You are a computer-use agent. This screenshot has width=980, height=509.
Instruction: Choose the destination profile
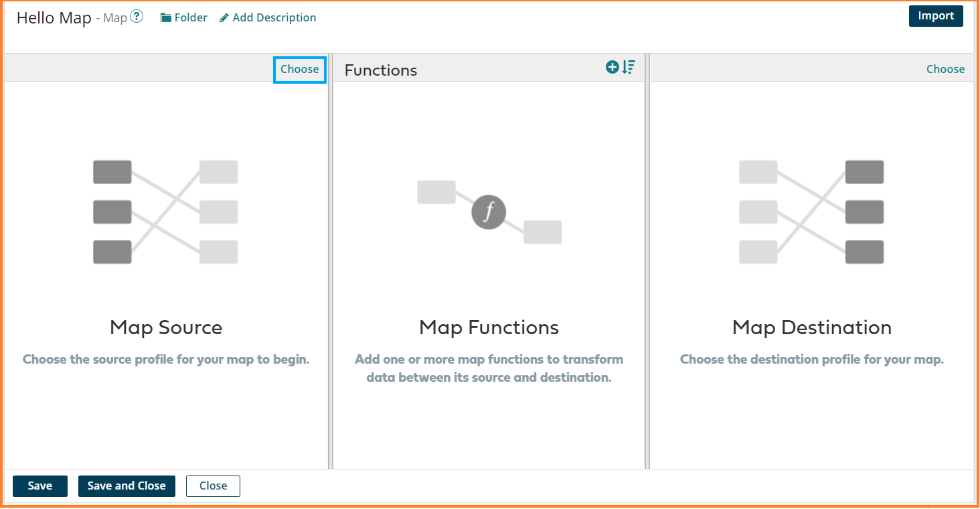945,69
